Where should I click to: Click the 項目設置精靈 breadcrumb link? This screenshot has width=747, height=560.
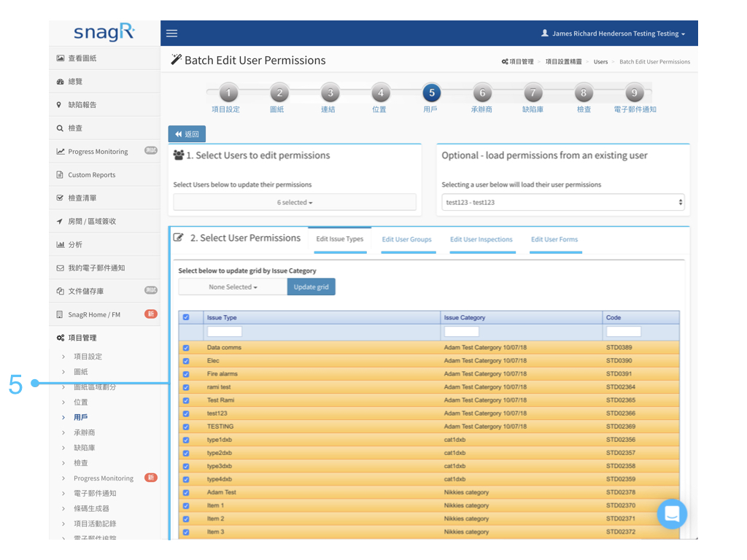564,62
